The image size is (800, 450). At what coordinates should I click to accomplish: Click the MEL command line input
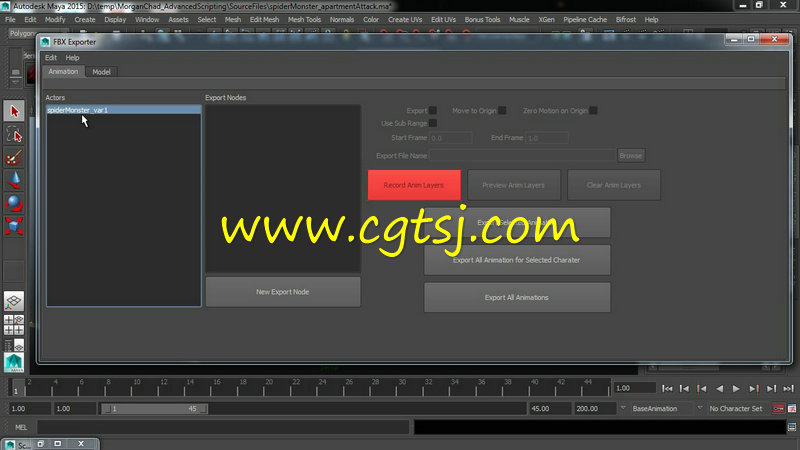(x=223, y=428)
